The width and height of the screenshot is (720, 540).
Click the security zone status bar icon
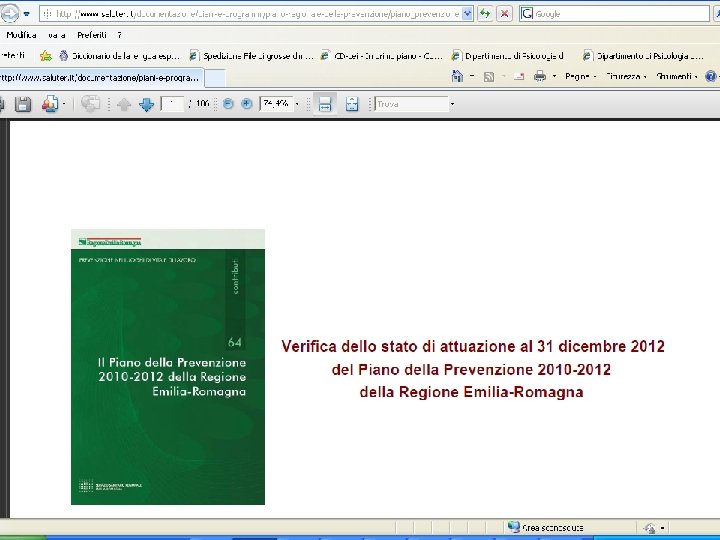(x=514, y=527)
